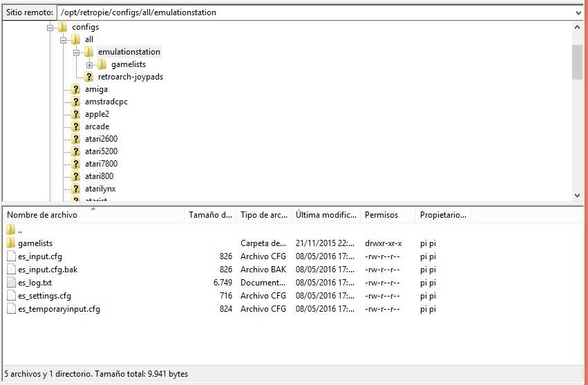The width and height of the screenshot is (588, 385).
Task: Sort by 'Última modific...' column header
Action: [x=326, y=215]
